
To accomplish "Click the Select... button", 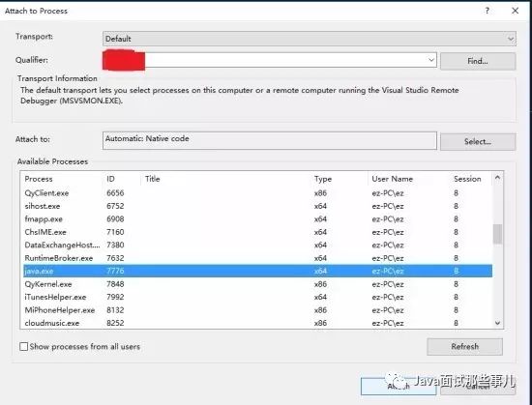I will tap(478, 141).
